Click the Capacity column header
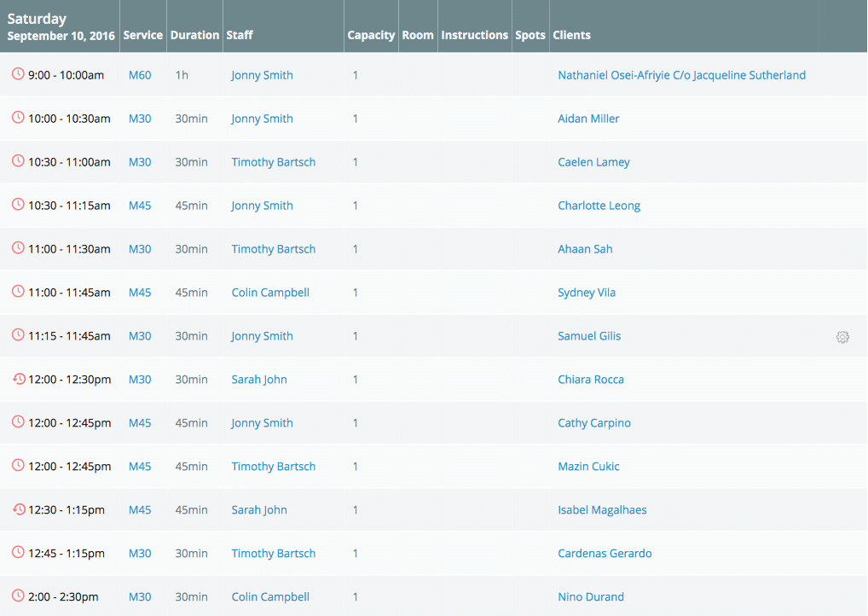The height and width of the screenshot is (616, 868). 371,35
